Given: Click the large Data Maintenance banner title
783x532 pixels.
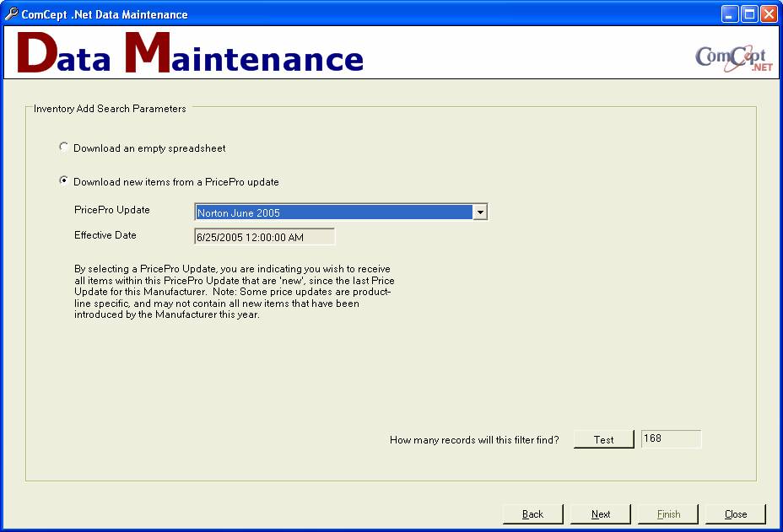Looking at the screenshot, I should click(190, 54).
